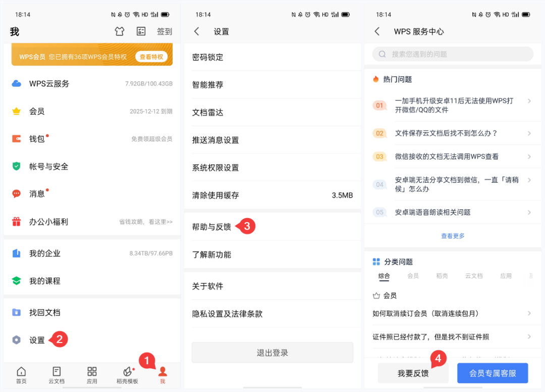This screenshot has height=392, width=545.
Task: Open the WPS云服务 cloud icon
Action: tap(16, 83)
